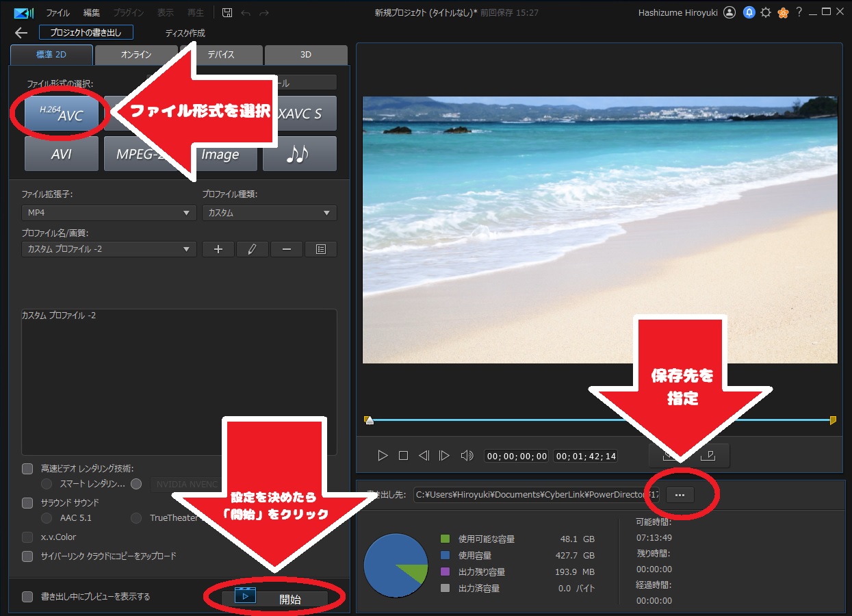
Task: Click the 開始 button to start export
Action: click(274, 598)
